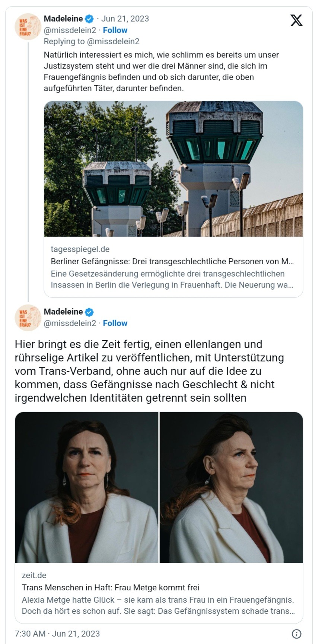Viewport: 325px width, 644px height.
Task: Follow @missdelein2 from the first tweet
Action: pyautogui.click(x=115, y=30)
